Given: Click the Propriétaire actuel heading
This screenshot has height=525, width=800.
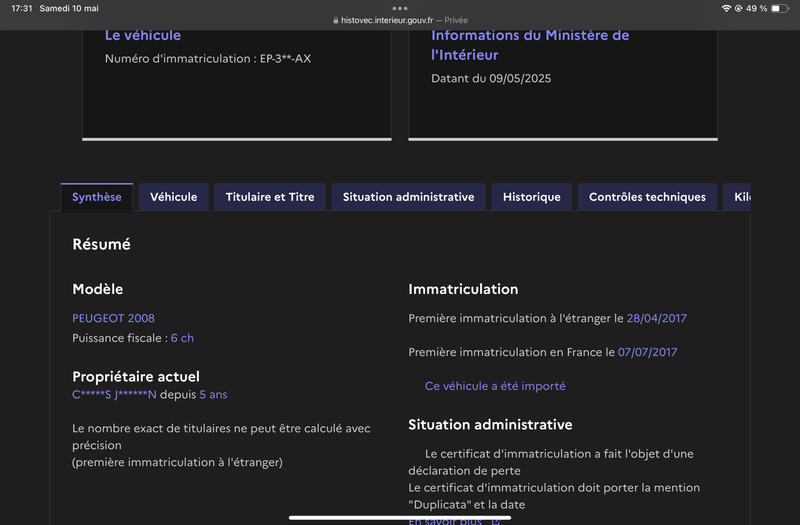Looking at the screenshot, I should 136,377.
